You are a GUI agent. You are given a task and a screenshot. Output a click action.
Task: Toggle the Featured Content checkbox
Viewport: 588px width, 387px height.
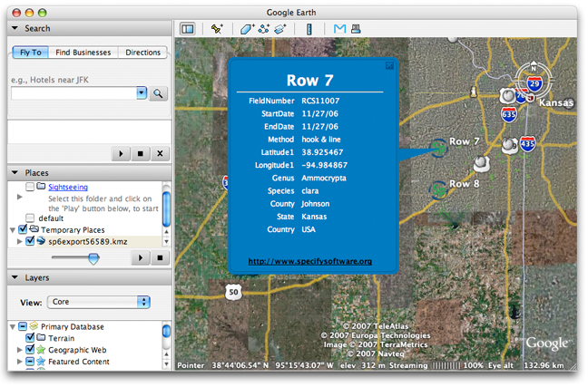point(30,362)
